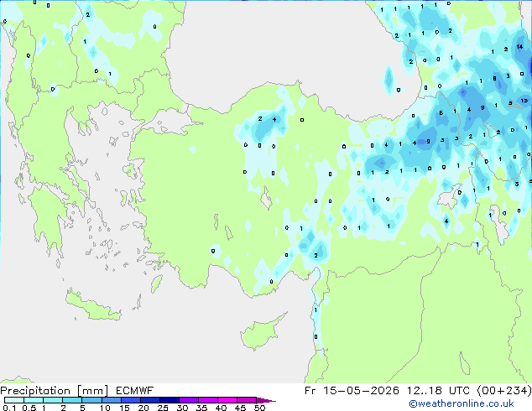Click the '15' legend scale label

pyautogui.click(x=124, y=408)
